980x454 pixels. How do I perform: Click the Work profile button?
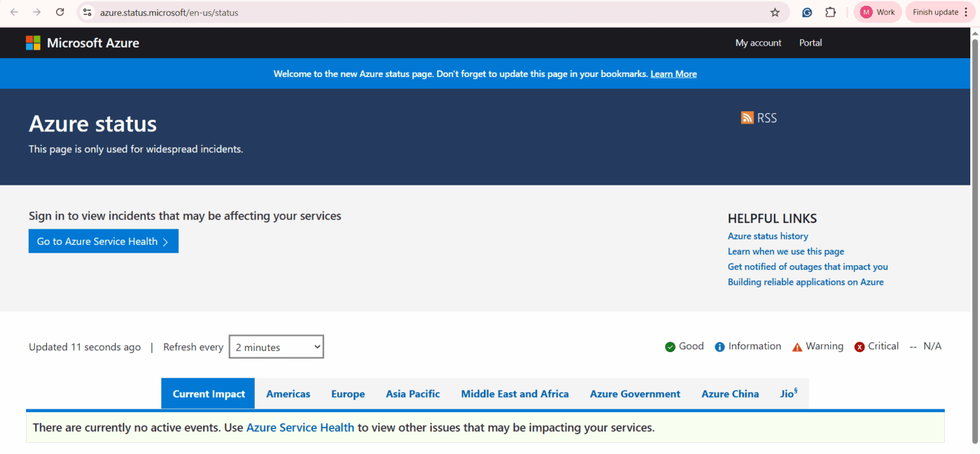877,12
